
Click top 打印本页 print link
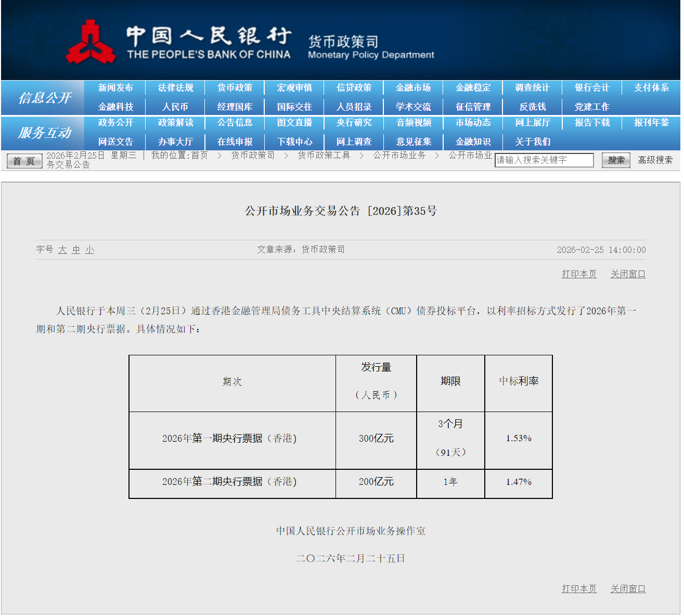pyautogui.click(x=578, y=274)
